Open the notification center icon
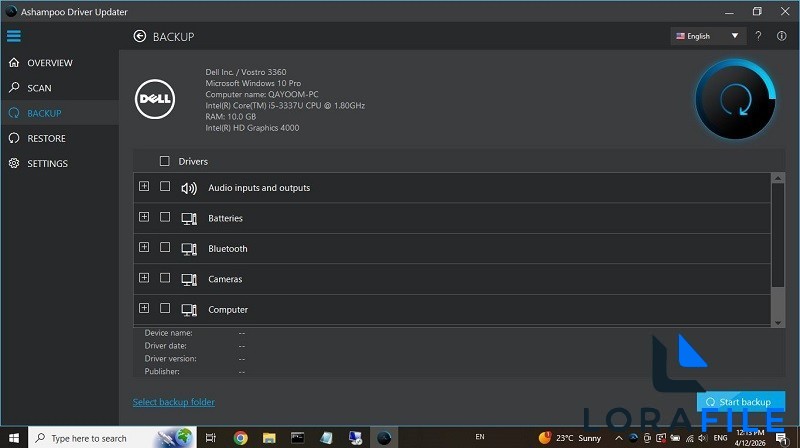This screenshot has width=800, height=448. (x=781, y=438)
